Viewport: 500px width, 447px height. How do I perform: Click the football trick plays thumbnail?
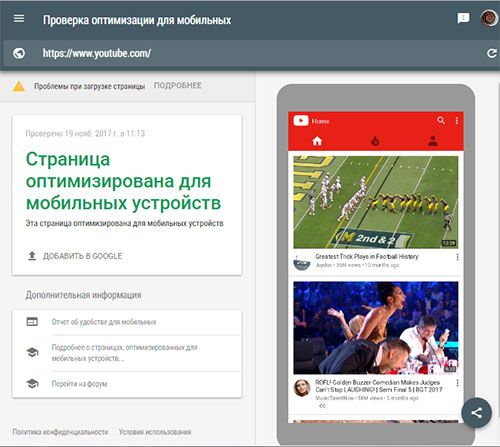pos(376,202)
